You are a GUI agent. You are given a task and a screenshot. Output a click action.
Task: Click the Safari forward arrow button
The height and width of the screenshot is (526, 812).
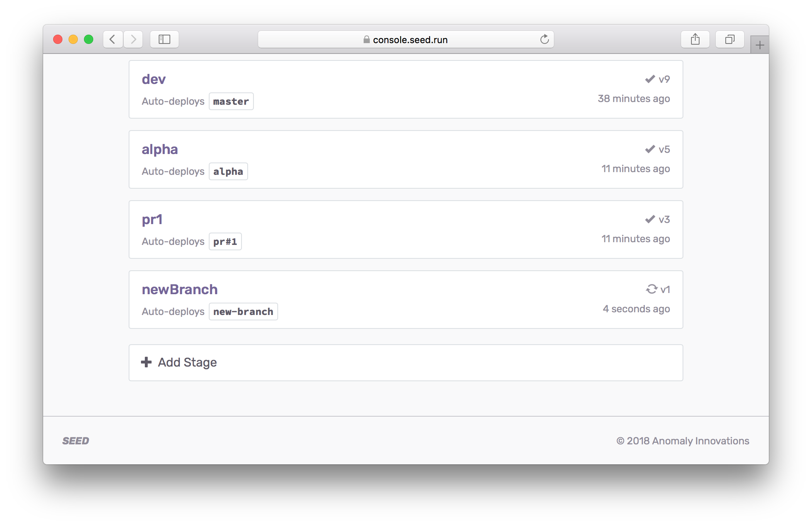click(133, 39)
